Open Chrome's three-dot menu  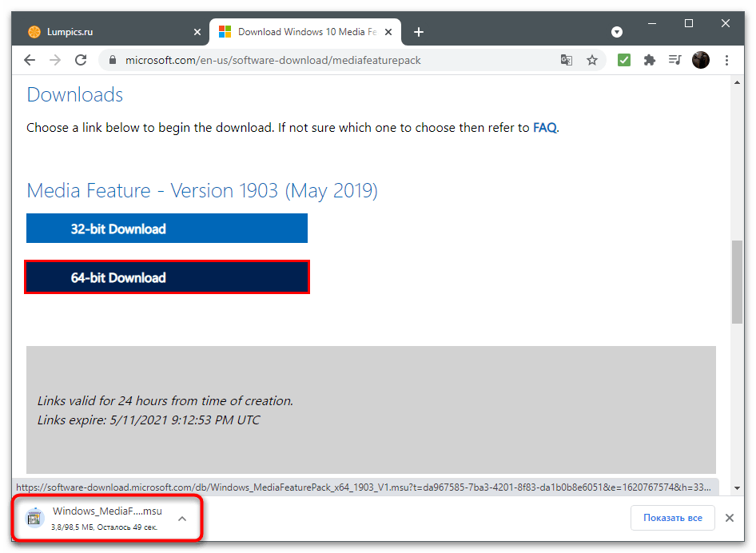(727, 60)
